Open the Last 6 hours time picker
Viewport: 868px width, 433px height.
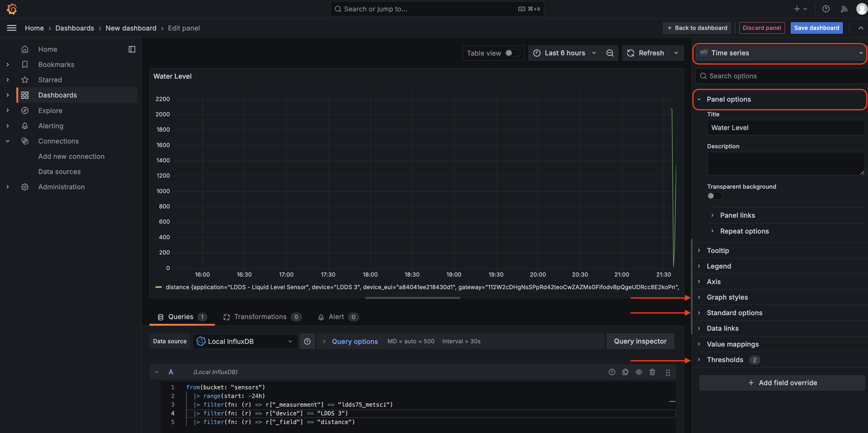click(x=565, y=53)
